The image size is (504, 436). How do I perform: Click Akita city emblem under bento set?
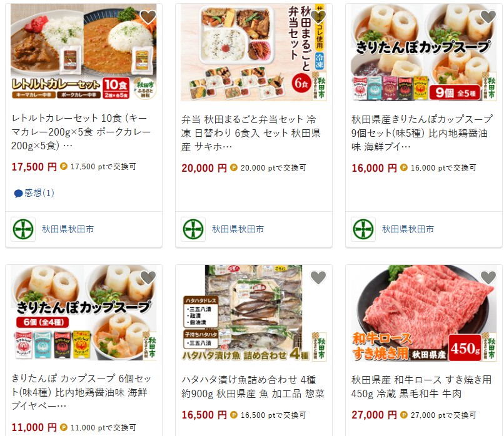[x=193, y=229]
